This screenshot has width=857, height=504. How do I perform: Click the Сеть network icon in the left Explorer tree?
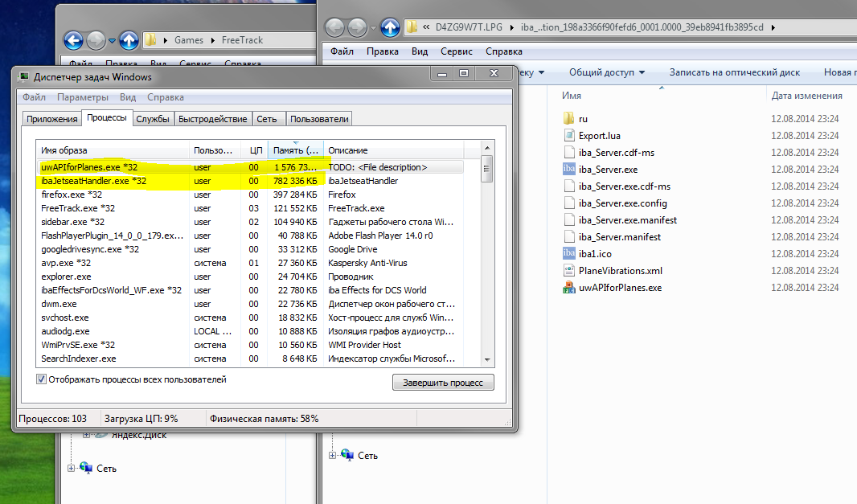click(x=86, y=468)
